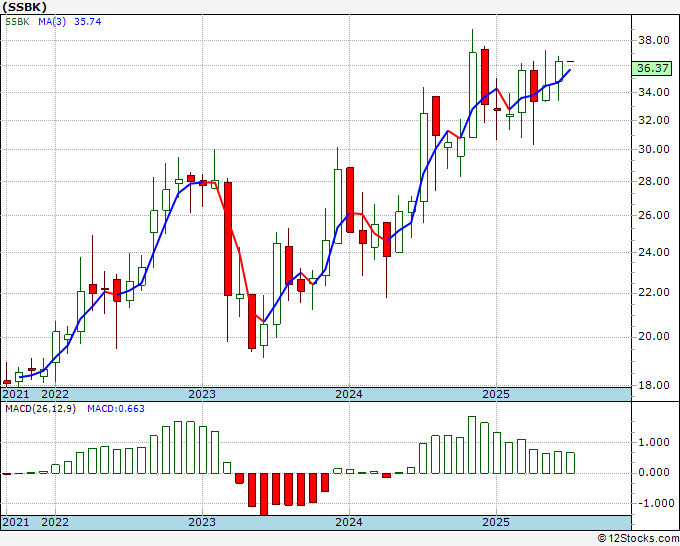Open the 12Stocks.com copyright link
680x546 pixels.
638,539
